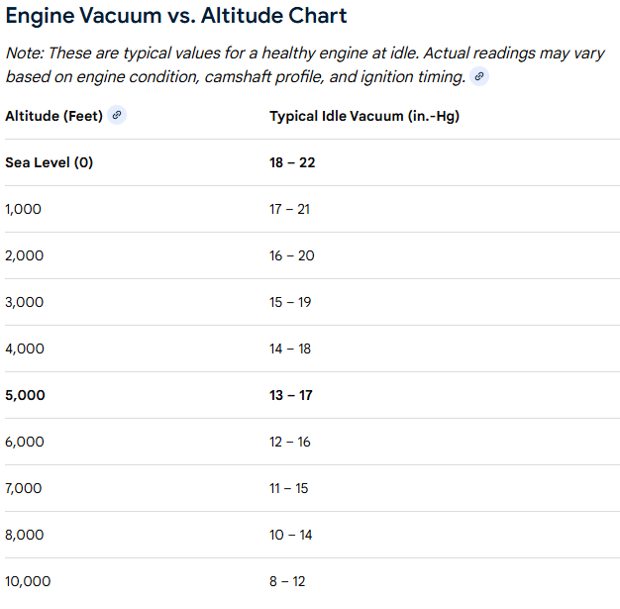Click the 14 – 18 vacuum value
Image resolution: width=620 pixels, height=609 pixels.
291,348
